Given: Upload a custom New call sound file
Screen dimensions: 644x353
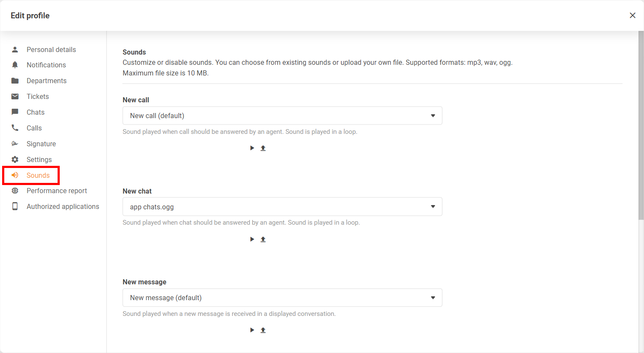Looking at the screenshot, I should click(x=263, y=148).
